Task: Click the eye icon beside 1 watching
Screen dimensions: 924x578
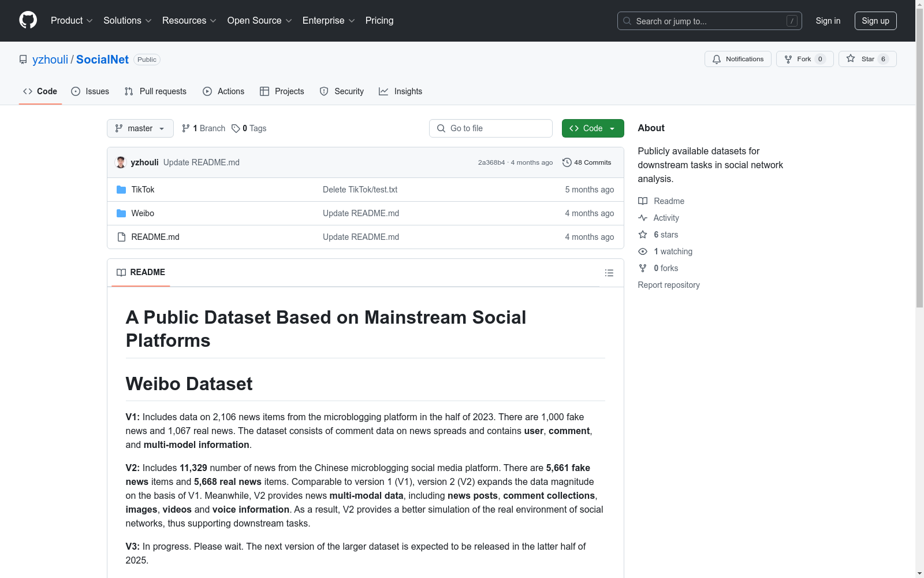Action: click(x=643, y=251)
